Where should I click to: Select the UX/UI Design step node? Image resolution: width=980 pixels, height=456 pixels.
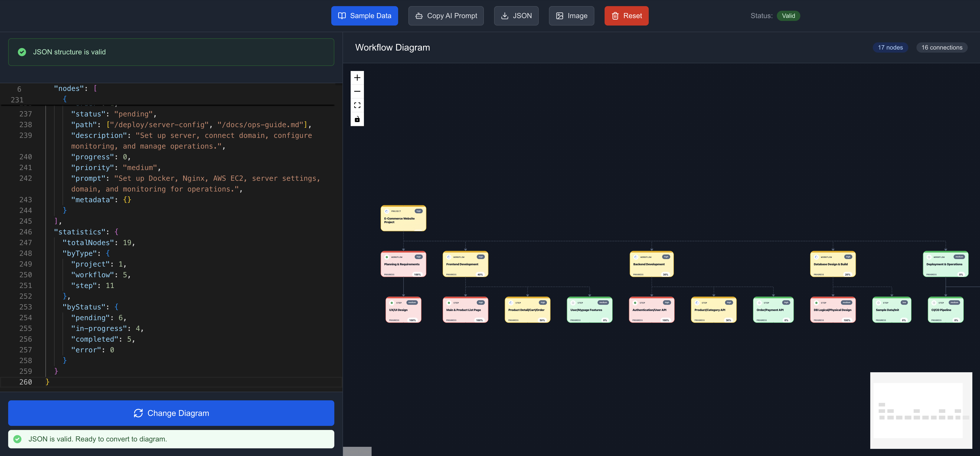click(403, 310)
